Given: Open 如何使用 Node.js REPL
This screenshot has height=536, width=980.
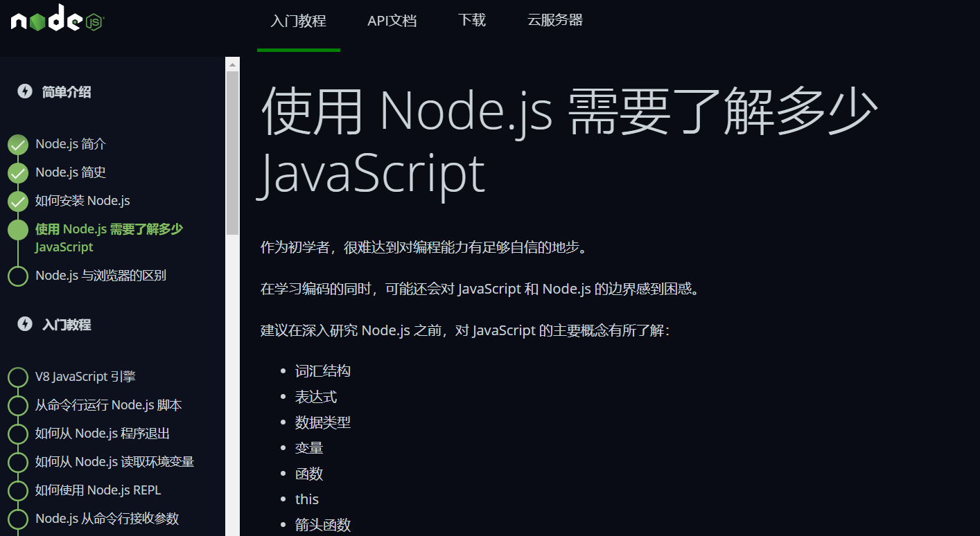Looking at the screenshot, I should pos(98,490).
